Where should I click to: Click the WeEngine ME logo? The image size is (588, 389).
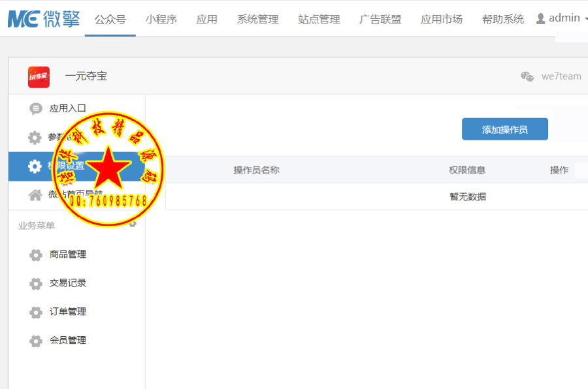pos(41,19)
